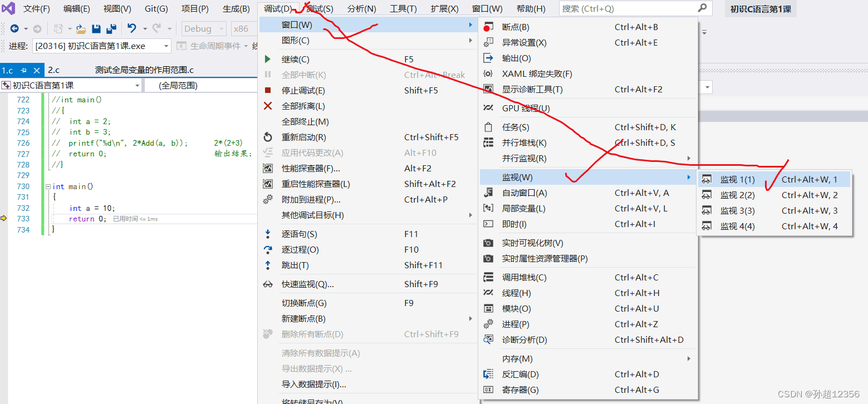Screen dimensions: 868x404
Task: Open the Undo history dropdown arrow
Action: (x=145, y=29)
